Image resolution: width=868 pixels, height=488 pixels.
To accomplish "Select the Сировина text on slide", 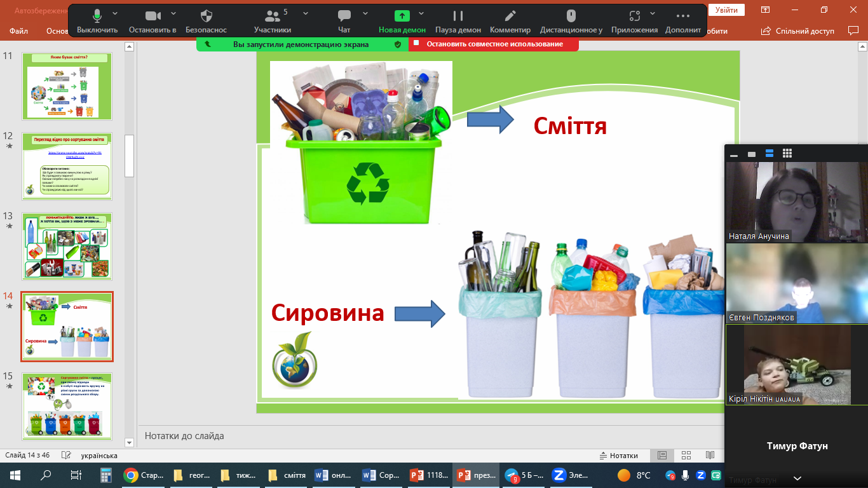I will point(327,313).
